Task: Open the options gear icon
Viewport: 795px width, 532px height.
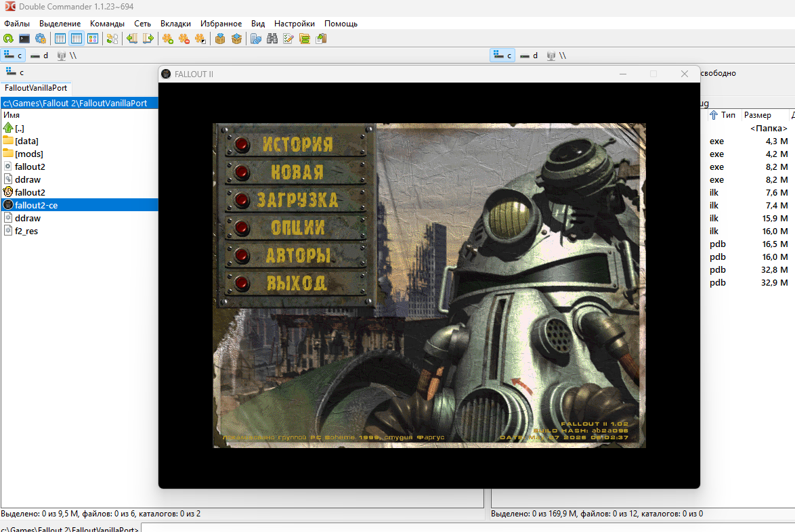Action: point(41,39)
